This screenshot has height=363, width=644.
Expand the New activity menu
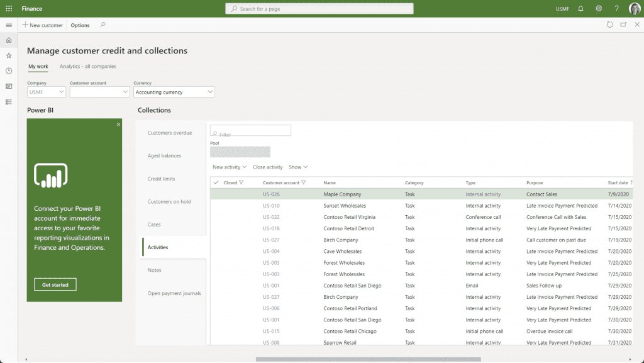tap(229, 167)
